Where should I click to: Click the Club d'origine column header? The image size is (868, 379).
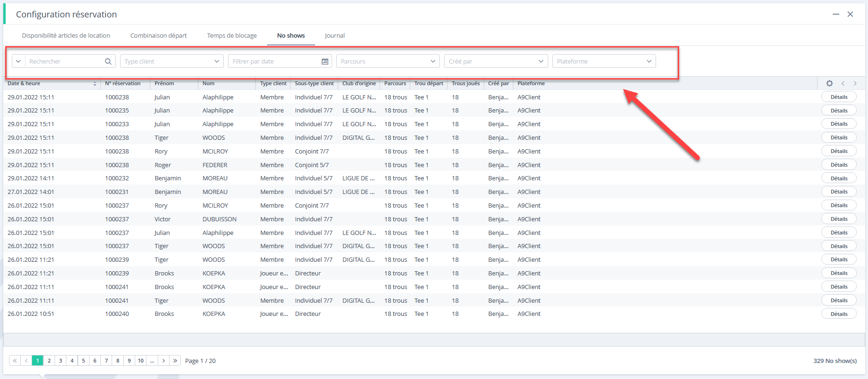(359, 83)
